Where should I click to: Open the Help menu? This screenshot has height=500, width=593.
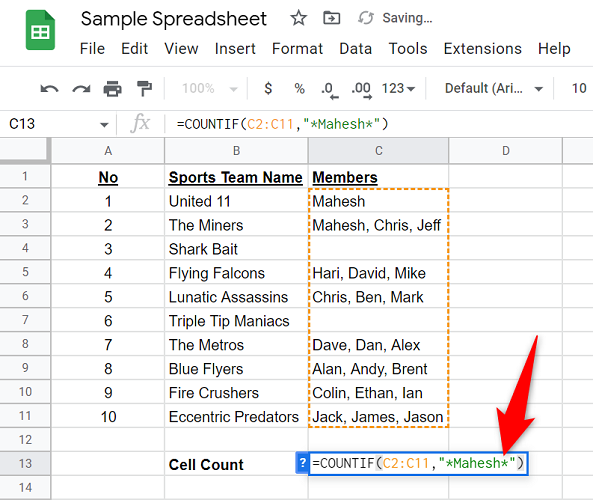pos(554,49)
